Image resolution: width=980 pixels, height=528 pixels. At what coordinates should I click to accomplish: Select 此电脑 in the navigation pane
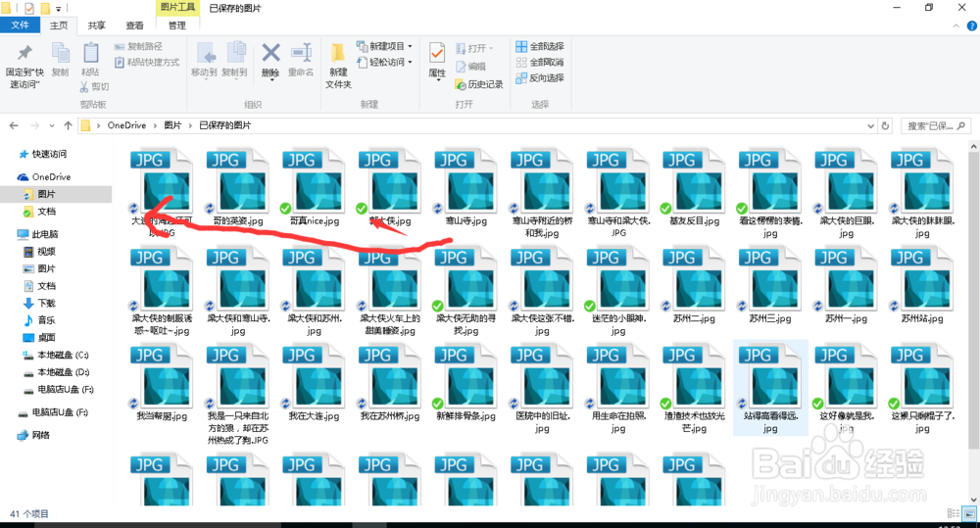point(45,234)
